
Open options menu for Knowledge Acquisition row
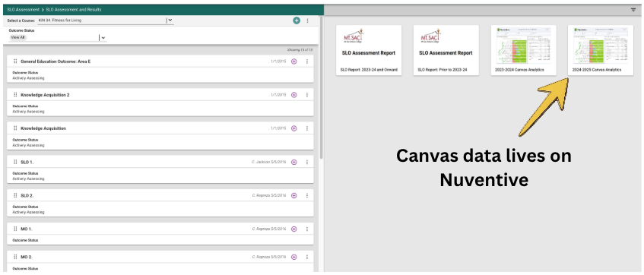(307, 128)
